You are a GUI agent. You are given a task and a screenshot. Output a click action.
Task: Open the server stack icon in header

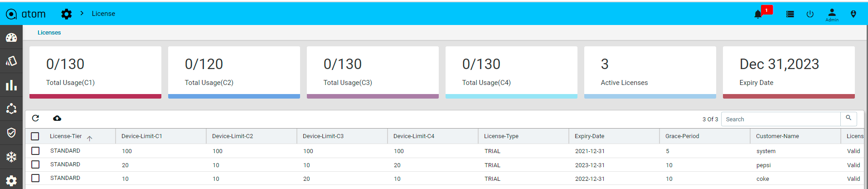point(790,14)
